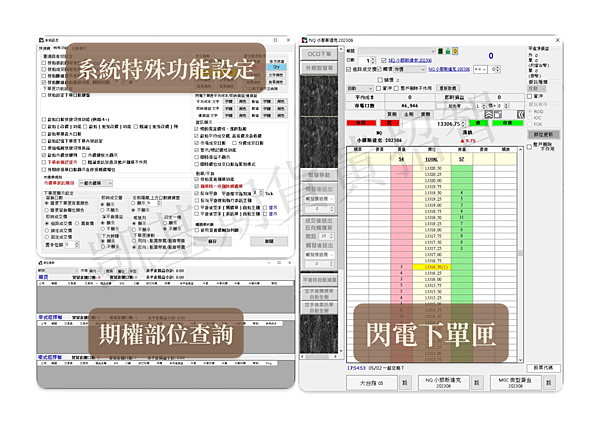Open 國內 market dropdown in position query window
Image resolution: width=600 pixels, height=430 pixels.
94,271
